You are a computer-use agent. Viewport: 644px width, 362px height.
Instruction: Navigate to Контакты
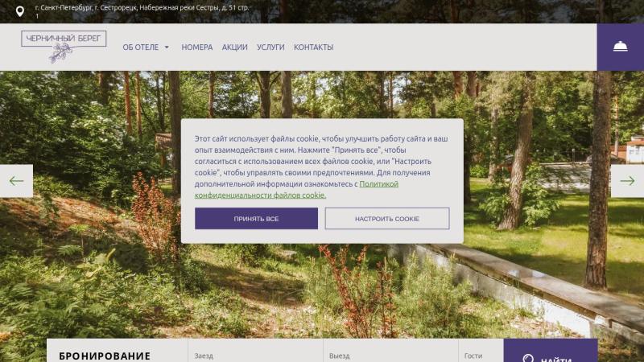(x=313, y=47)
